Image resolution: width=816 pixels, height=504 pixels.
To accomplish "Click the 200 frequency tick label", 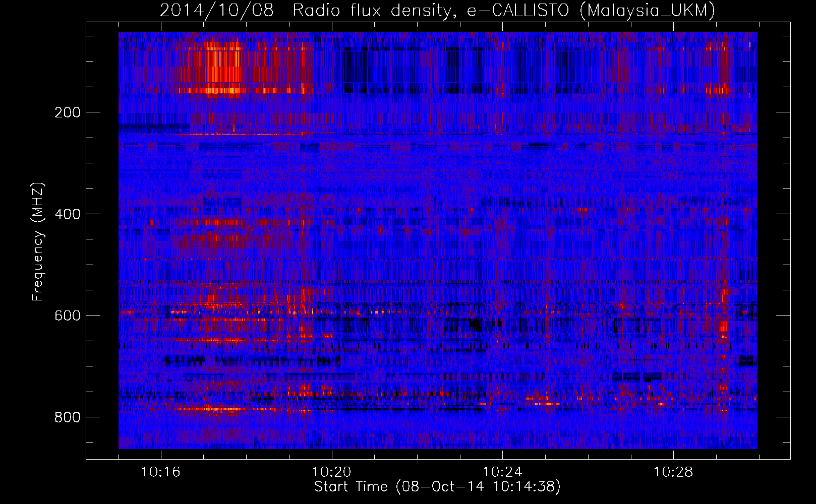I will (x=67, y=112).
